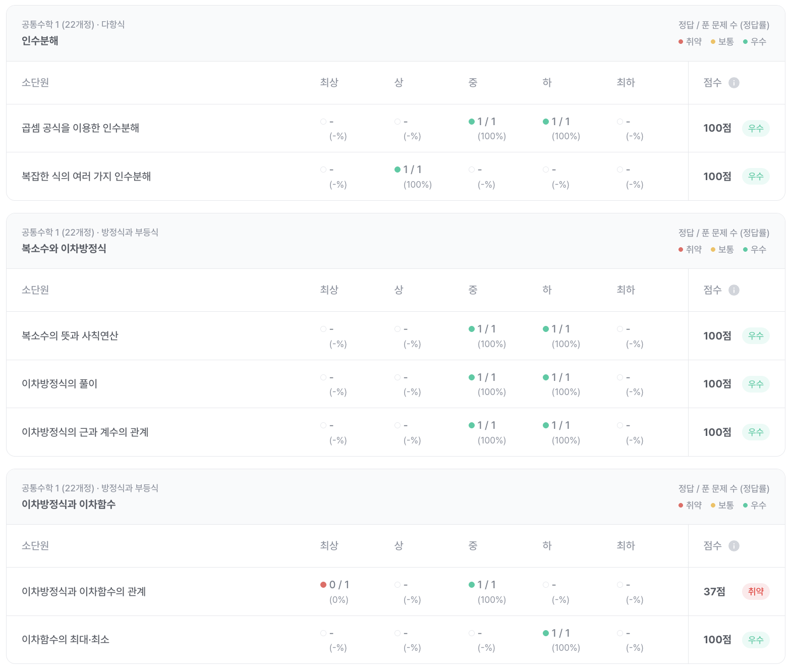Viewport: 791px width, 672px height.
Task: Select 이차방정식의 근과 계수의 관계 subunit
Action: [x=85, y=432]
